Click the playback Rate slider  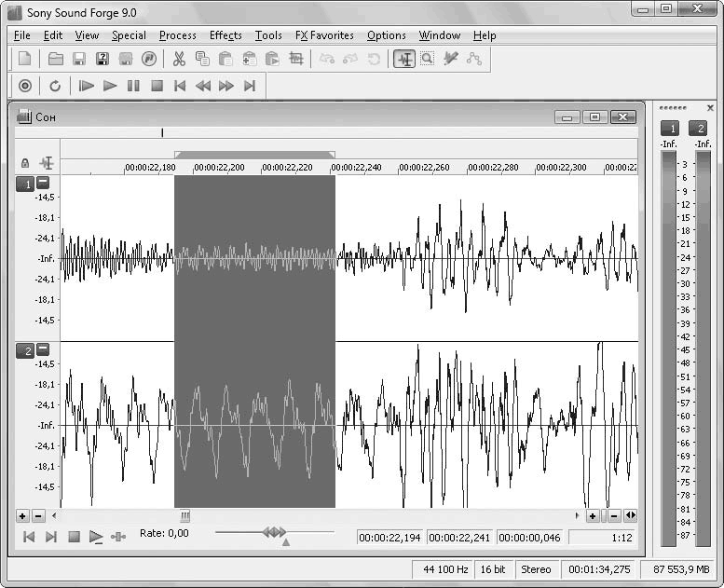274,532
